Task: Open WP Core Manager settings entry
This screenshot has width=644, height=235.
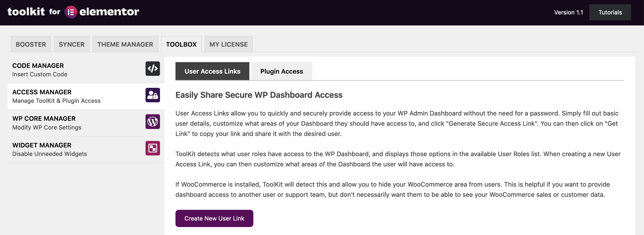Action: click(x=86, y=123)
